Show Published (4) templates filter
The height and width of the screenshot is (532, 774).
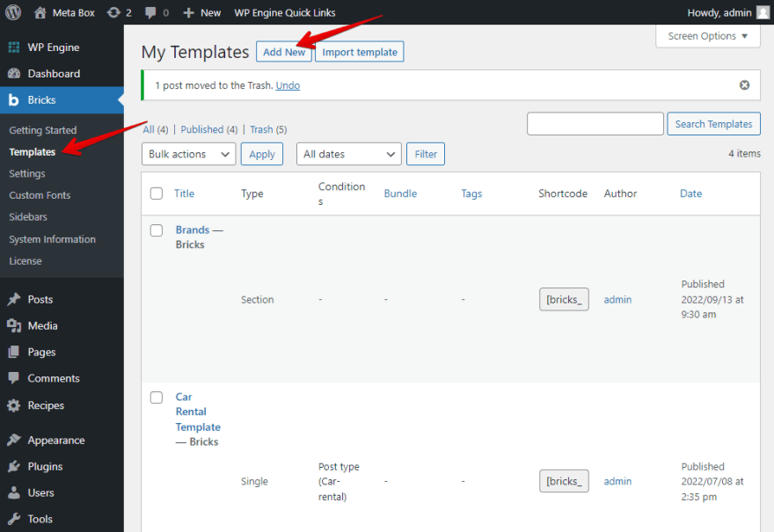[x=209, y=129]
